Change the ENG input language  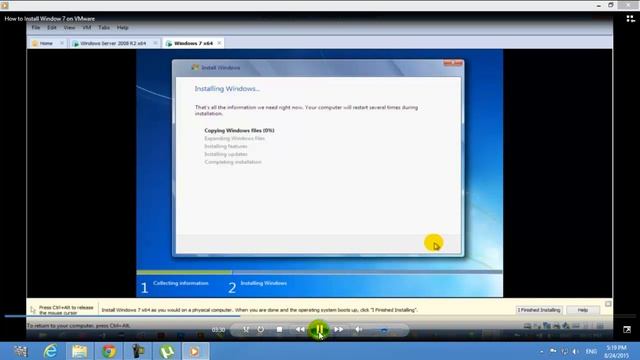click(x=591, y=351)
